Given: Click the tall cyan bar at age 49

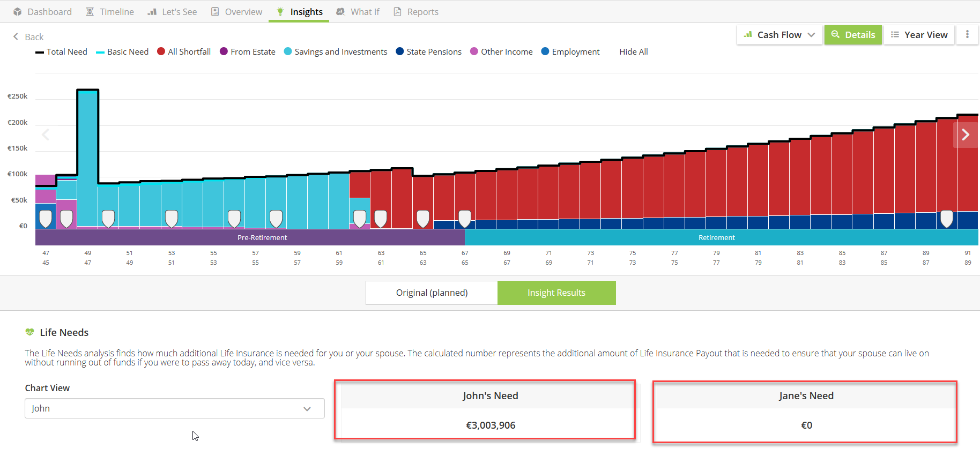Looking at the screenshot, I should (87, 158).
